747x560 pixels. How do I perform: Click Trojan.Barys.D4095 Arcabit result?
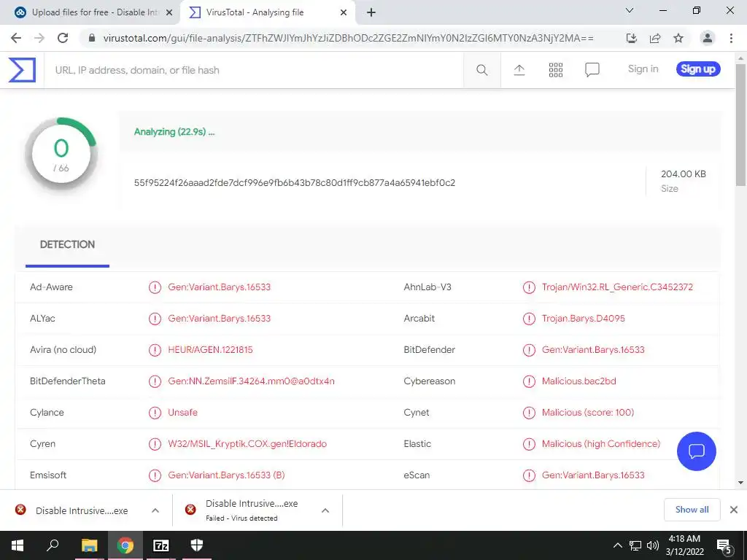[x=583, y=319]
